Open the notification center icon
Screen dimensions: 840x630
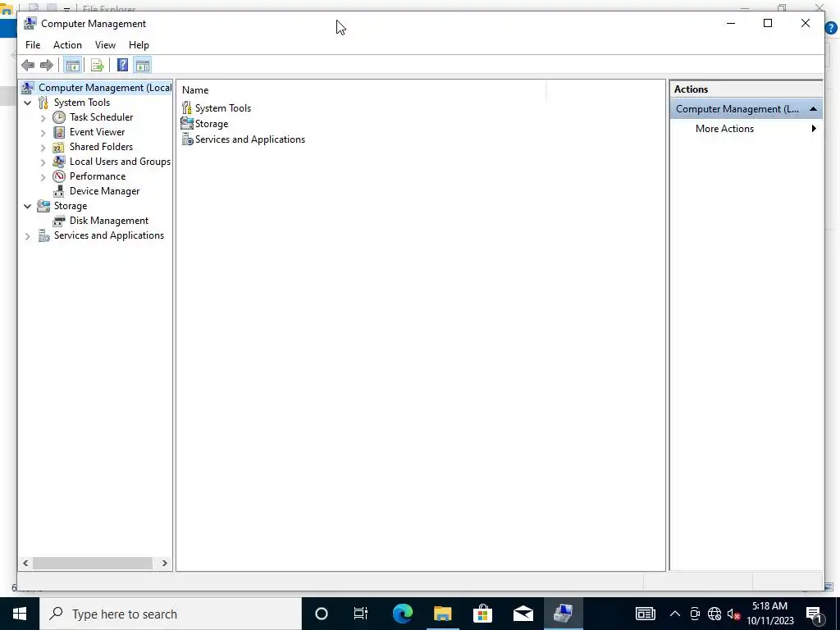[x=815, y=614]
